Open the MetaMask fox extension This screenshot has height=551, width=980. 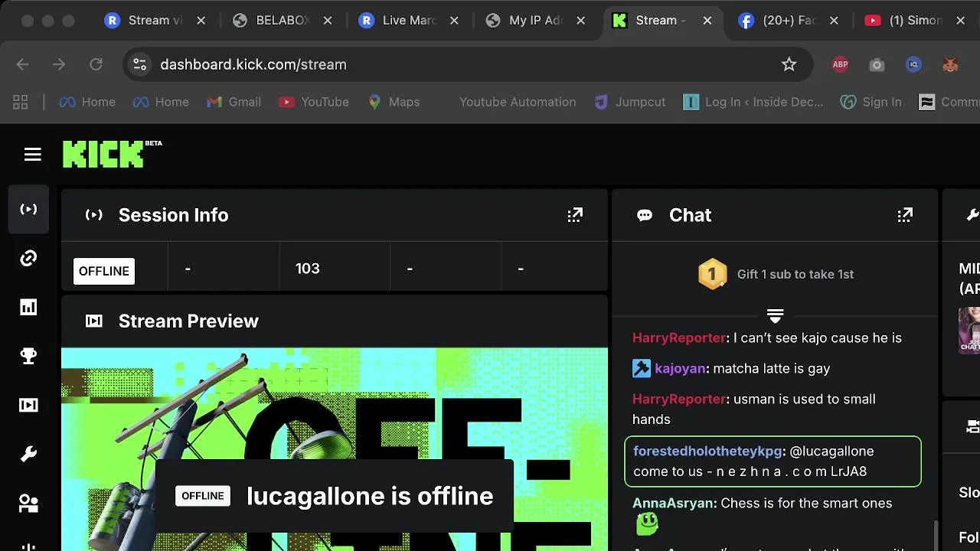[x=950, y=64]
